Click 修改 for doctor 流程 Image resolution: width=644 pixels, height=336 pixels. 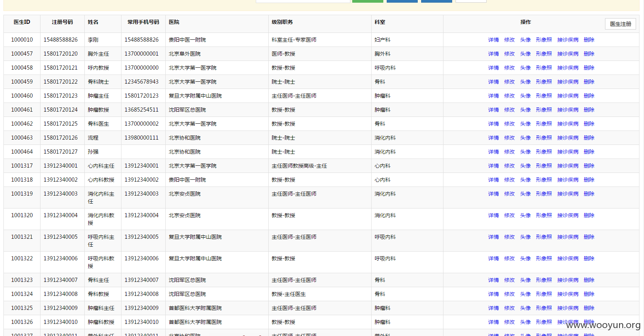click(x=509, y=138)
